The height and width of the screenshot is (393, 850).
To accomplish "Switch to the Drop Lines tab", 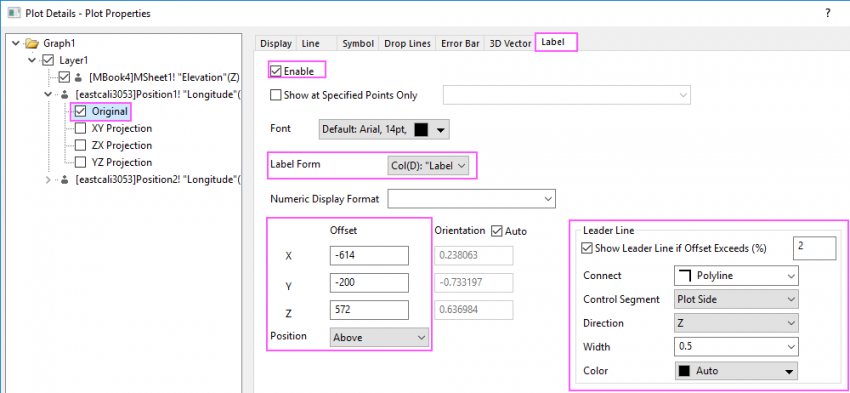I will pos(407,44).
